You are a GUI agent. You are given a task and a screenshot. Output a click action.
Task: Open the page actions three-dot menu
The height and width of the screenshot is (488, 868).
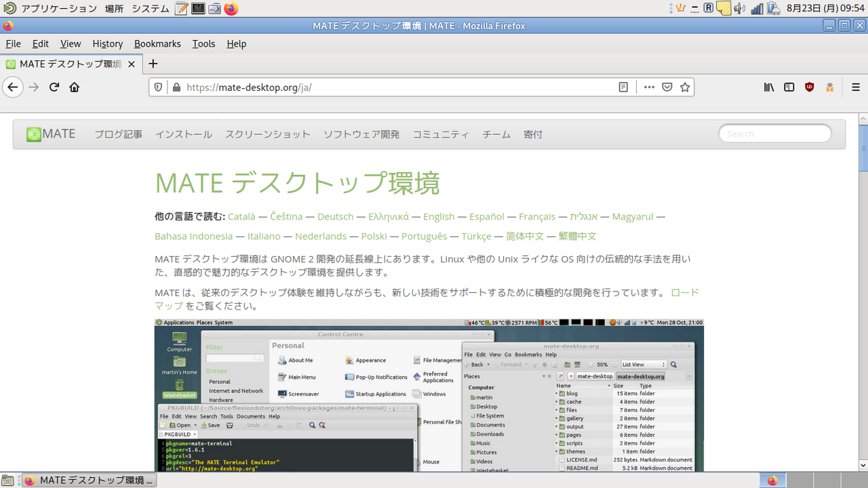coord(650,87)
